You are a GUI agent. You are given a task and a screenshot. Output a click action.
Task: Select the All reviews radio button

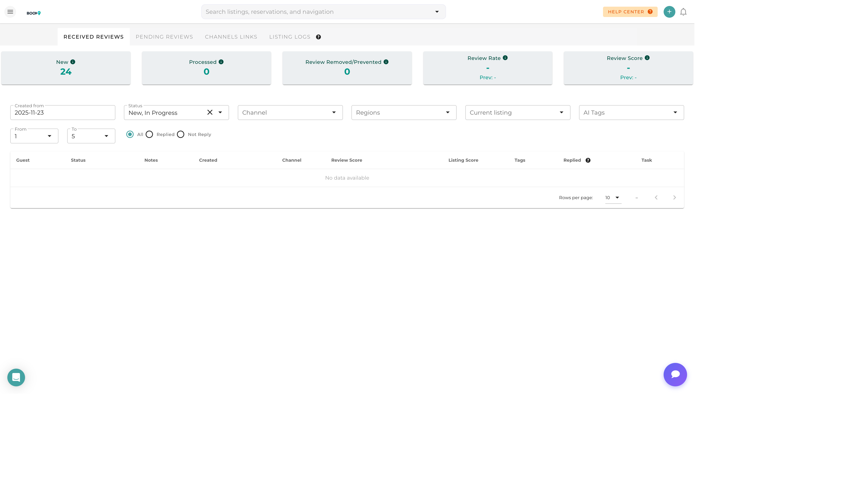[x=130, y=134]
